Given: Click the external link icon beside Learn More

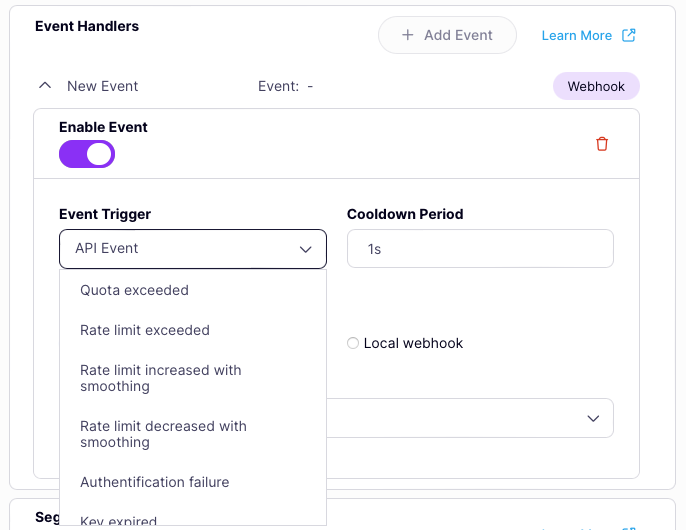Looking at the screenshot, I should point(629,35).
